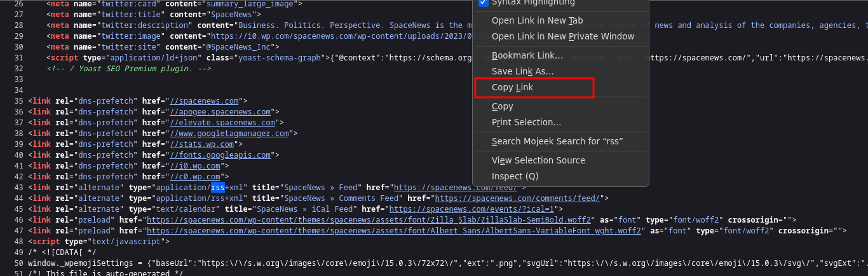Viewport: 868px width, 276px height.
Task: Open View Selection Source
Action: (538, 160)
